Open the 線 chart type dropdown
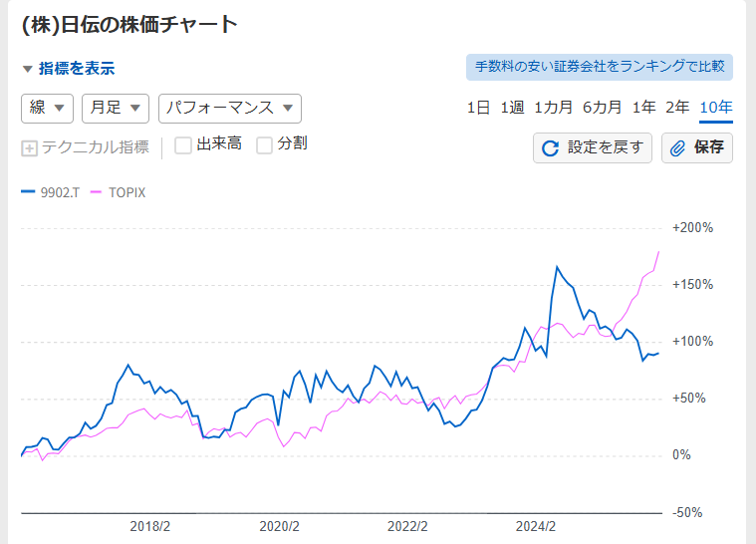 coord(47,108)
